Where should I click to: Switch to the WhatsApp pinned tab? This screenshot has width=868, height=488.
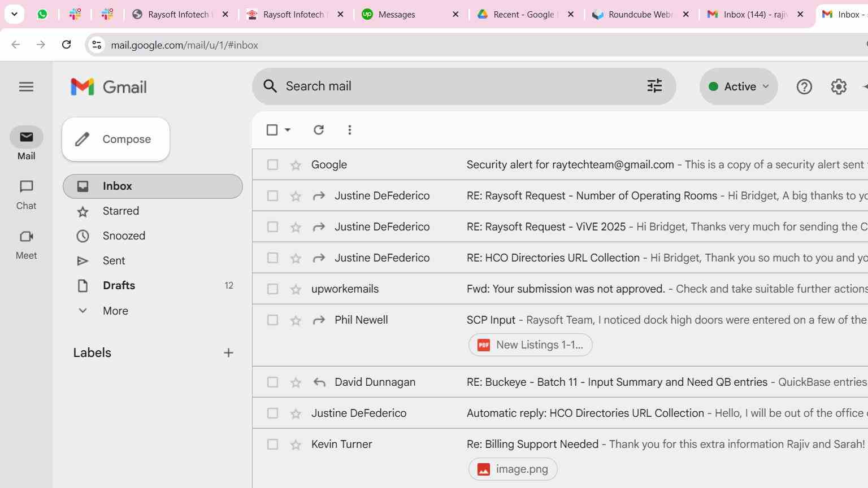(42, 14)
